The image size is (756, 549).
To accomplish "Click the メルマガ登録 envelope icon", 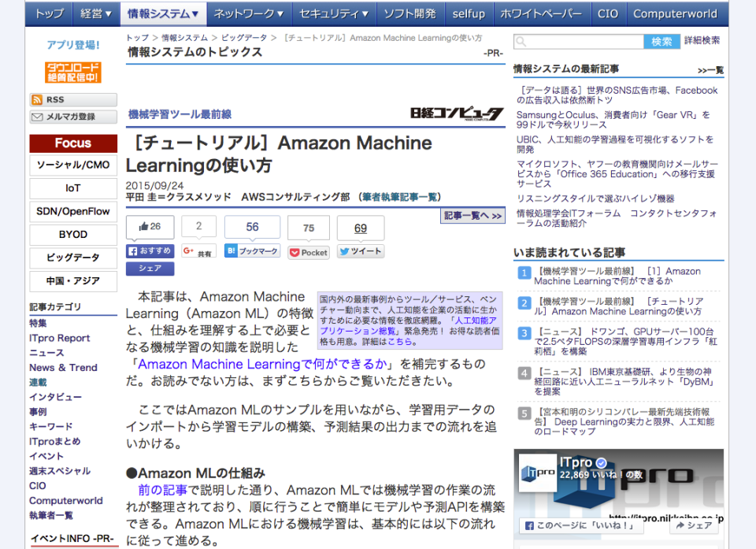I will pyautogui.click(x=72, y=117).
